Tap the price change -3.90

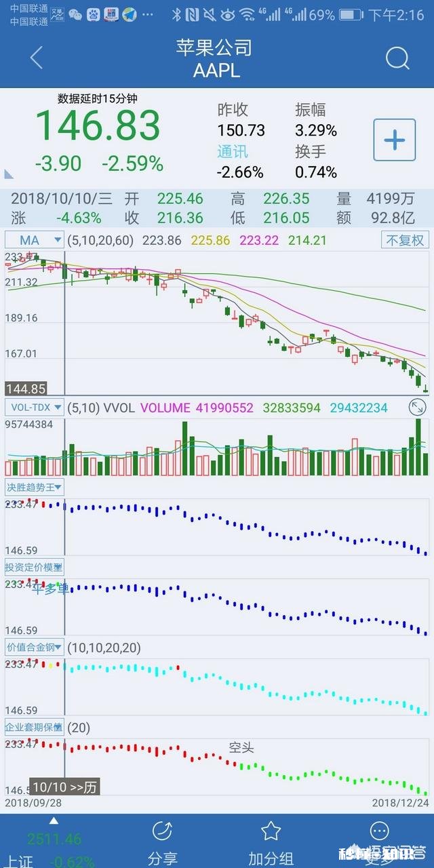[x=58, y=163]
